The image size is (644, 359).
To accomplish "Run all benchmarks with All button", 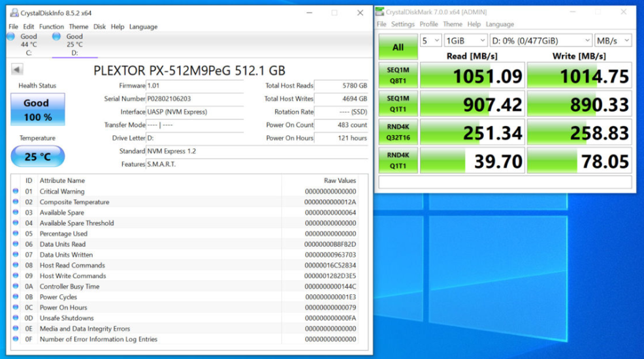I will point(398,47).
